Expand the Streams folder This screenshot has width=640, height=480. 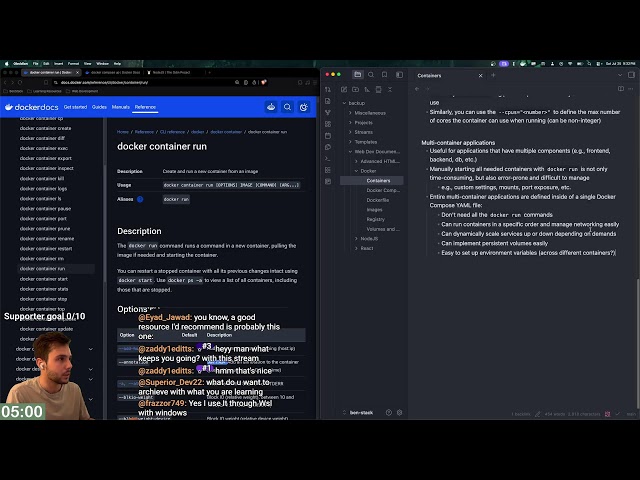(350, 132)
